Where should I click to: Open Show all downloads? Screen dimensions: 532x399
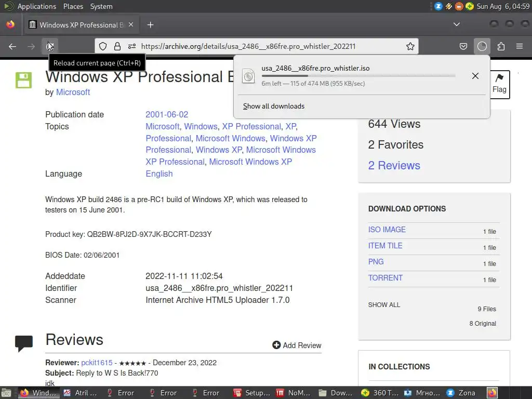click(x=273, y=106)
